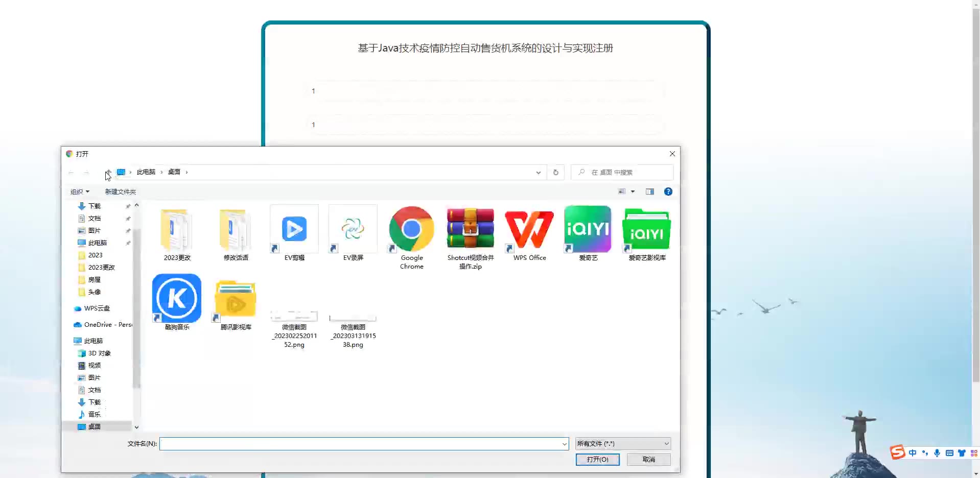This screenshot has width=980, height=478.
Task: Expand more view options arrow
Action: [633, 192]
